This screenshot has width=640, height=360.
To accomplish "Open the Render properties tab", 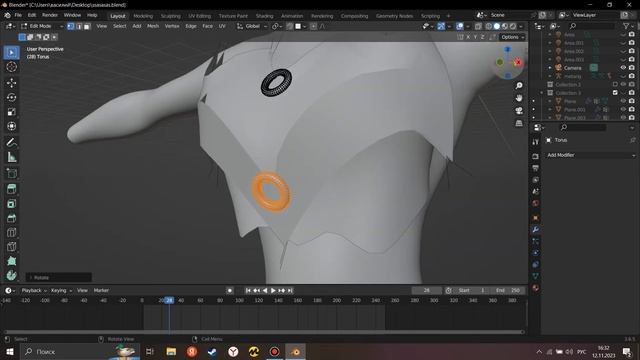I will 536,156.
